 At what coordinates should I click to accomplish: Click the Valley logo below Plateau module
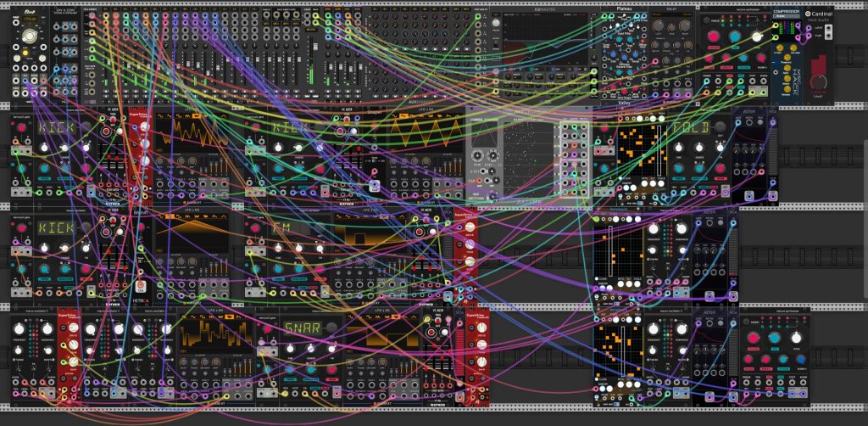point(624,103)
